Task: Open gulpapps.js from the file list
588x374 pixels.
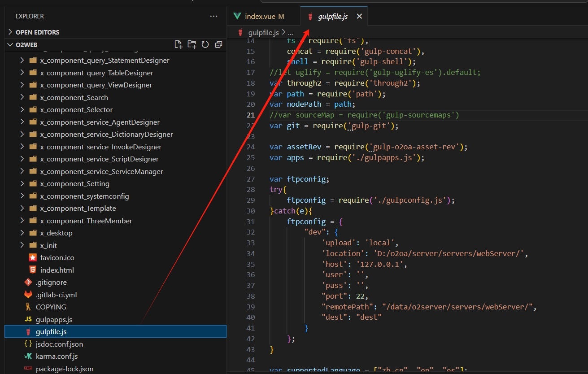Action: coord(54,319)
